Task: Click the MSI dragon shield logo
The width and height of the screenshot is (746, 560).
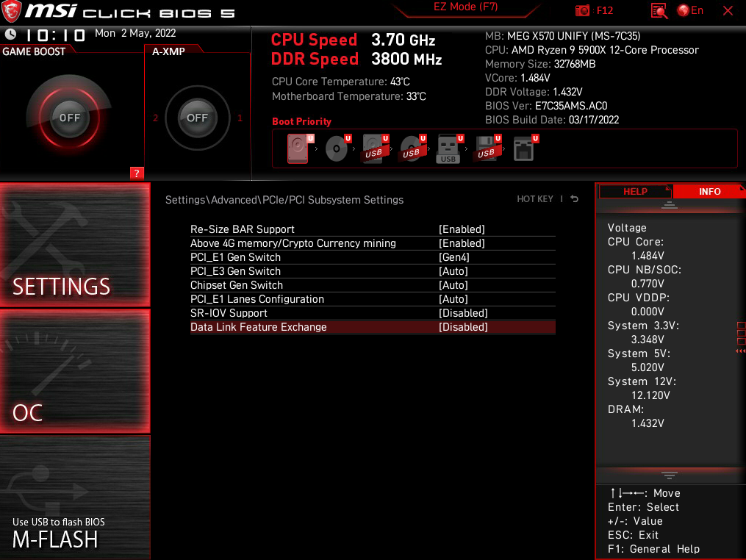Action: point(12,12)
